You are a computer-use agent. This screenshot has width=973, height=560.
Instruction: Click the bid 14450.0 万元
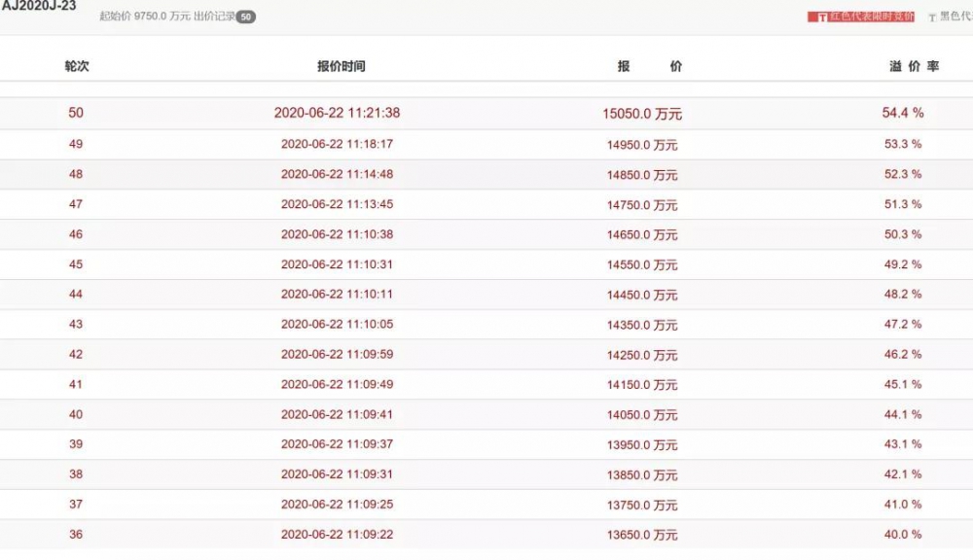(642, 296)
